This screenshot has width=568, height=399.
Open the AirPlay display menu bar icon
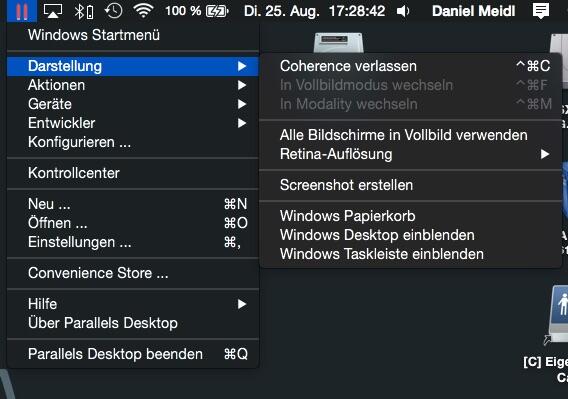pos(53,11)
